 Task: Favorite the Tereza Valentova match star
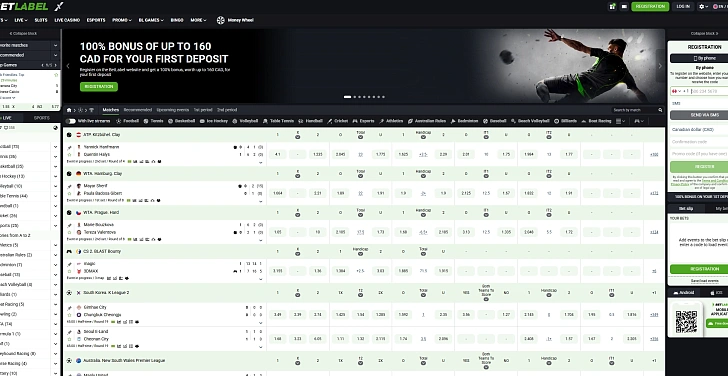coord(70,232)
